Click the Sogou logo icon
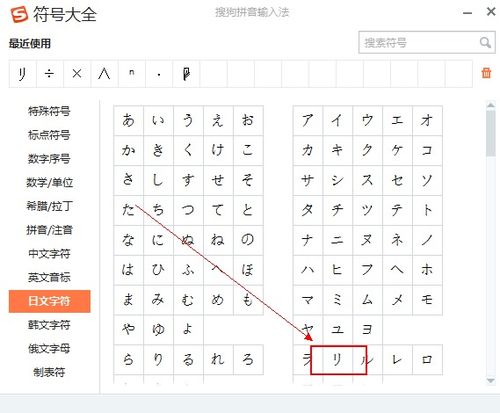Viewport: 500px width, 413px height. (19, 14)
